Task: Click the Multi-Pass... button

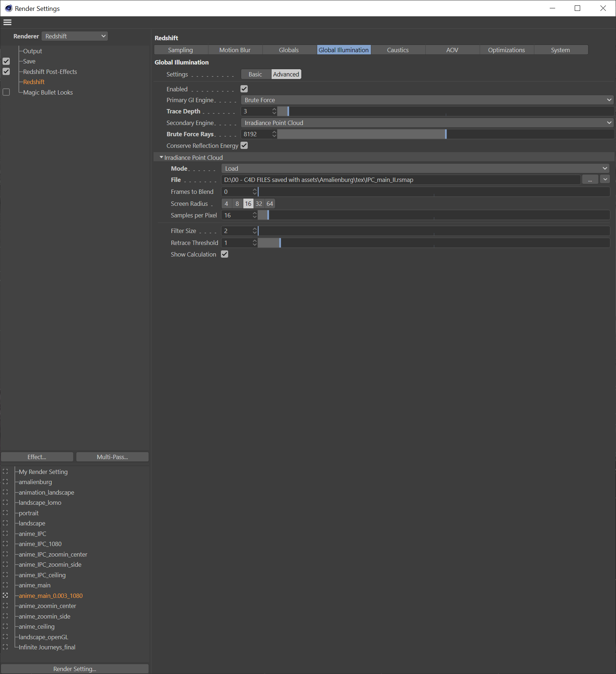Action: click(x=112, y=457)
